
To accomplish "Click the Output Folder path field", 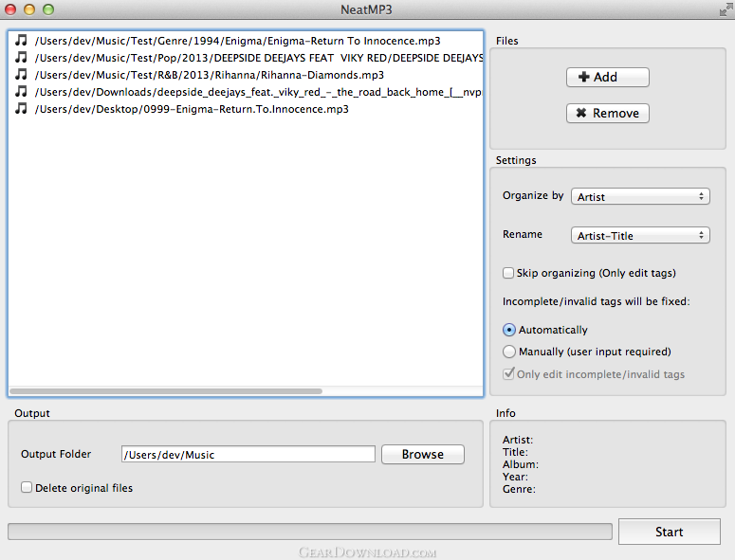I will point(248,454).
